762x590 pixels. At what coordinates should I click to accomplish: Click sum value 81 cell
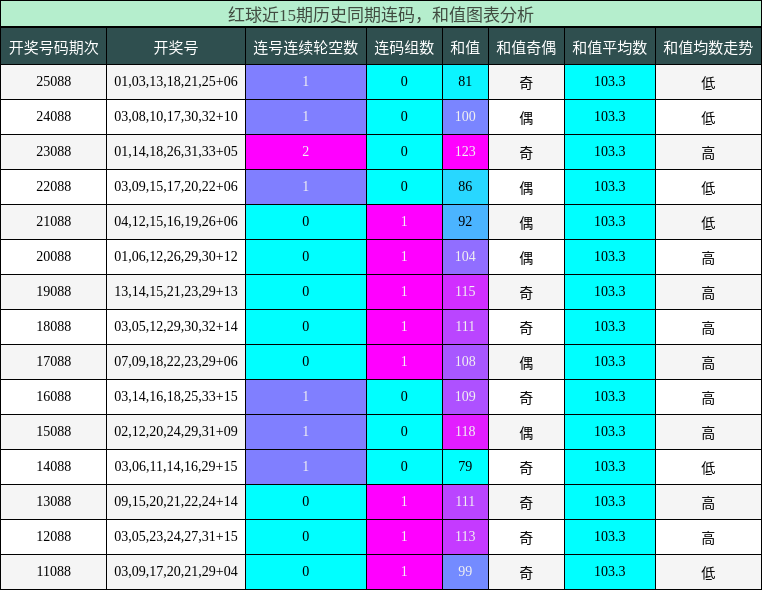click(465, 82)
